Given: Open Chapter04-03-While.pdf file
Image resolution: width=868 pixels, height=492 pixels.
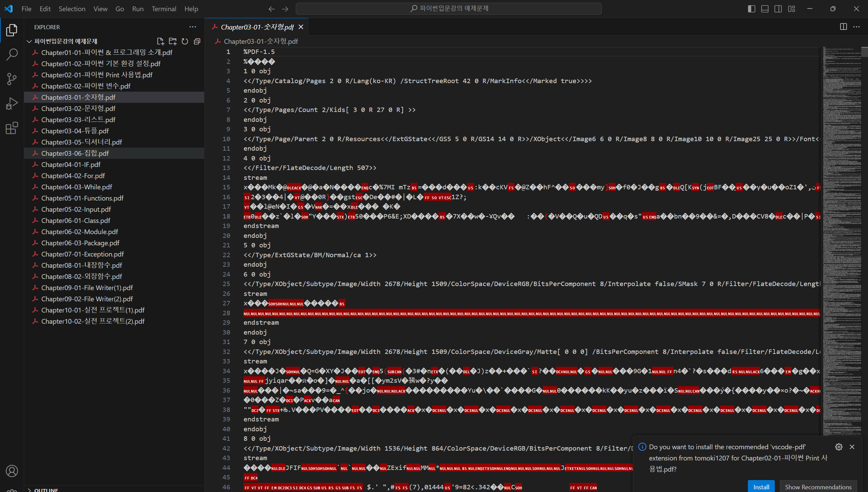Looking at the screenshot, I should (114, 187).
